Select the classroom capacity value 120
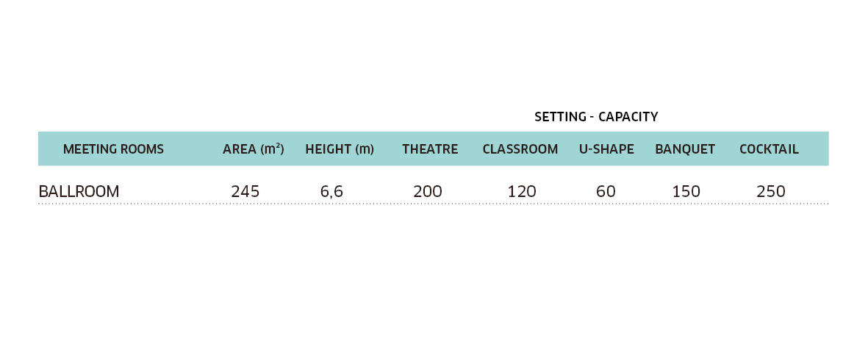Image resolution: width=868 pixels, height=347 pixels. (x=522, y=191)
